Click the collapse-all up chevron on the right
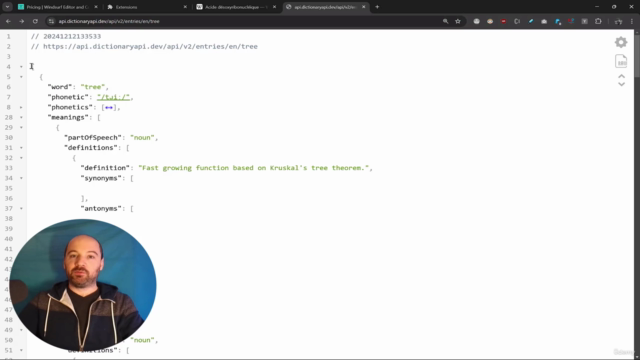The width and height of the screenshot is (640, 360). pyautogui.click(x=621, y=76)
